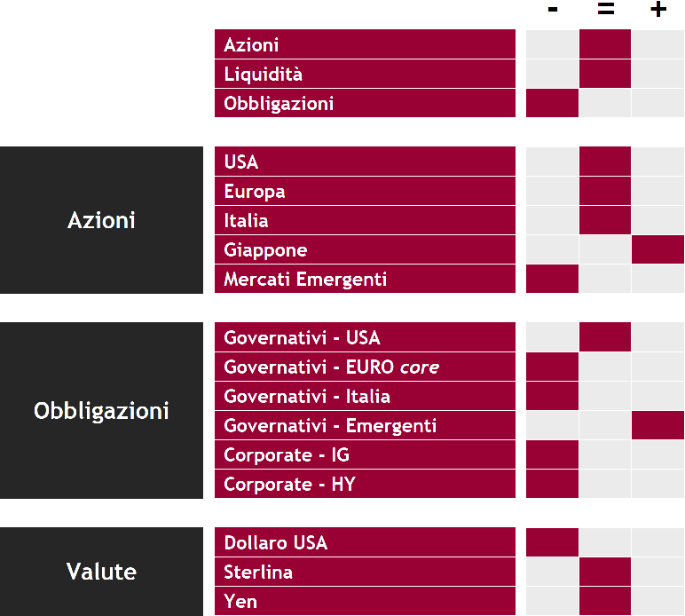The width and height of the screenshot is (685, 616).
Task: Click the Azioni dark category block
Action: (101, 220)
